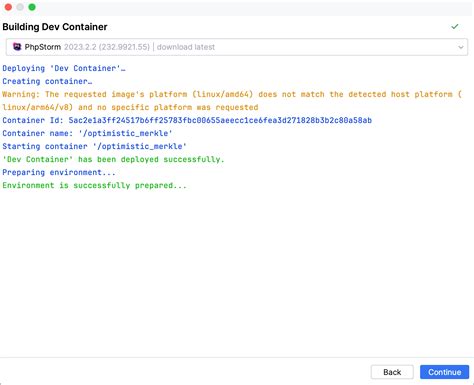Click the dropdown chevron arrow
This screenshot has height=385, width=474.
pyautogui.click(x=461, y=47)
